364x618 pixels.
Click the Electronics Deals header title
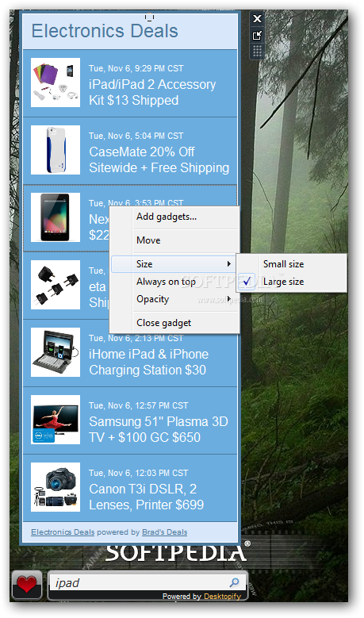coord(105,31)
